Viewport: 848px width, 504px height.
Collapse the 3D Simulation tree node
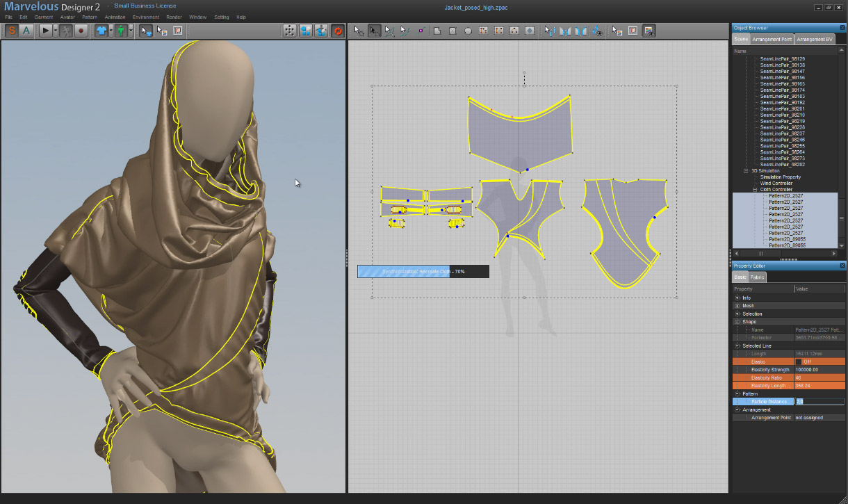tap(746, 171)
